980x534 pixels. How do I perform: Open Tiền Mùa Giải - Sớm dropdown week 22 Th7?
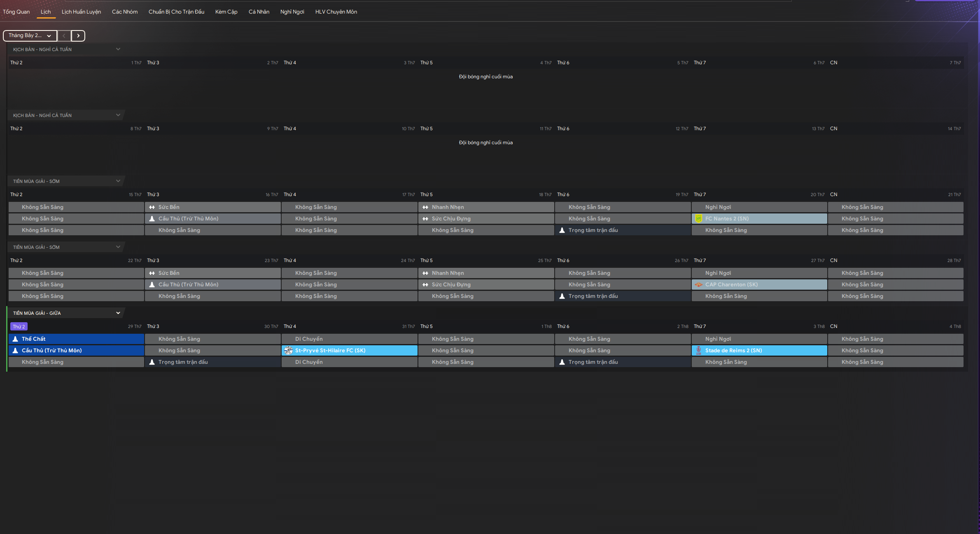(x=66, y=247)
